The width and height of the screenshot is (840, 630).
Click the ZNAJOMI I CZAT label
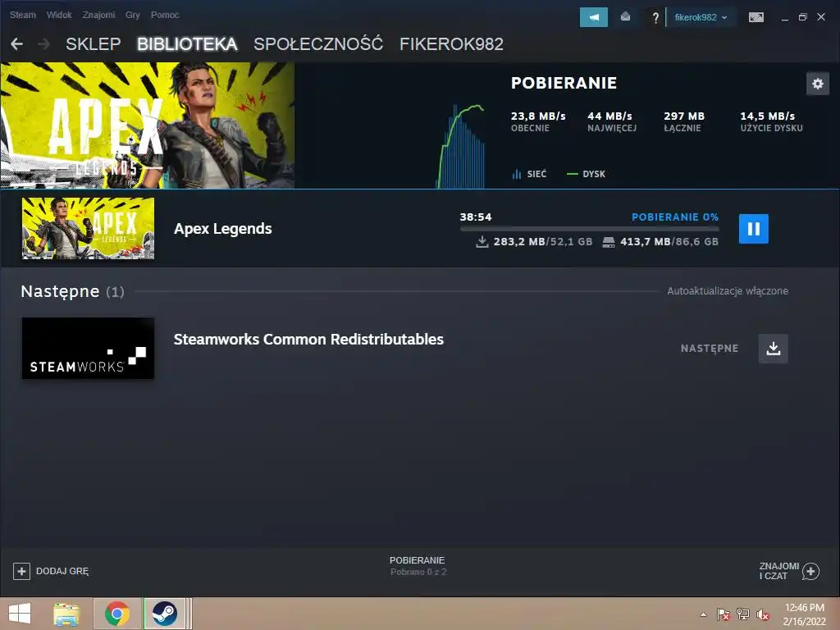coord(779,571)
